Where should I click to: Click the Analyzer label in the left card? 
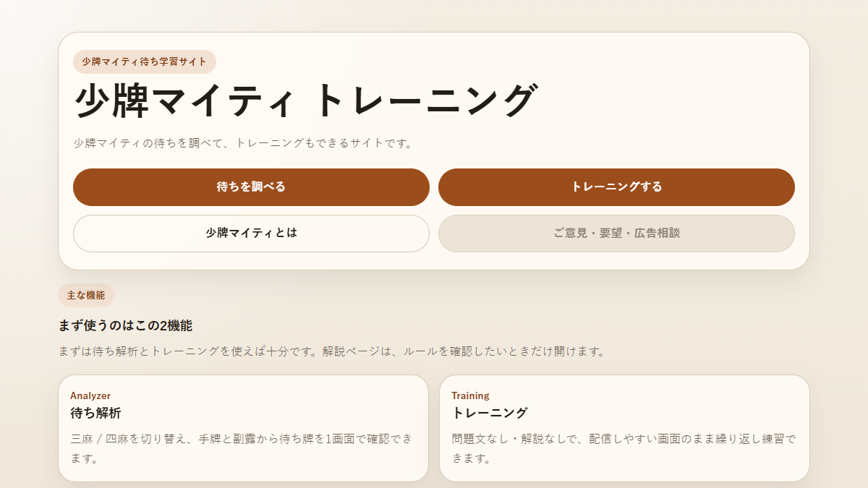coord(89,395)
